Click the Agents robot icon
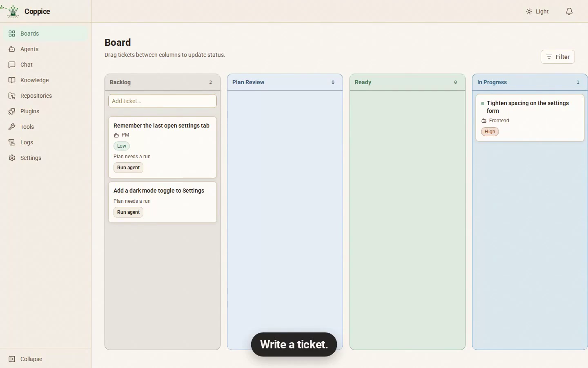588x368 pixels. coord(12,49)
